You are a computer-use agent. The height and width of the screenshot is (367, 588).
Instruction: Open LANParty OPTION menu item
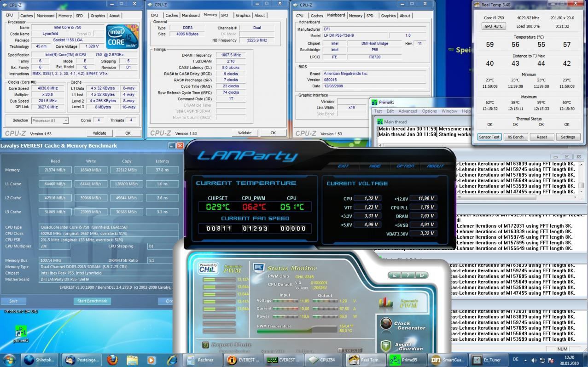[405, 166]
